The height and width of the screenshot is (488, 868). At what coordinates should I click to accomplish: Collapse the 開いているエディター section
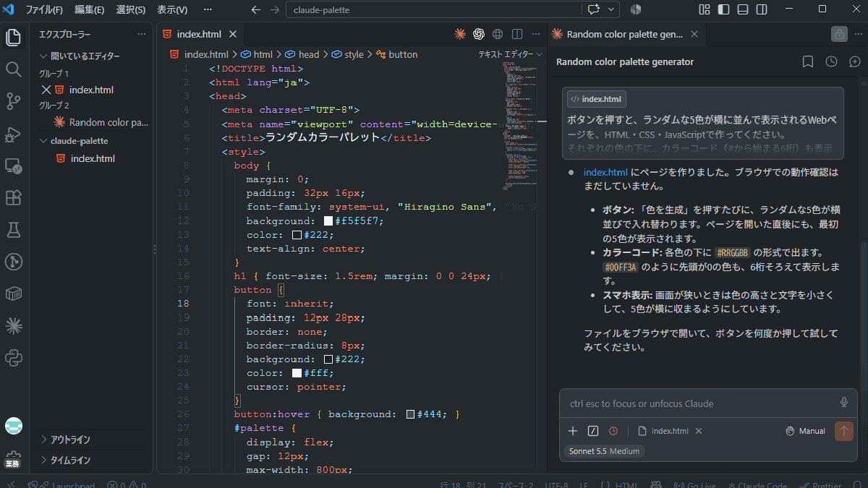92,56
